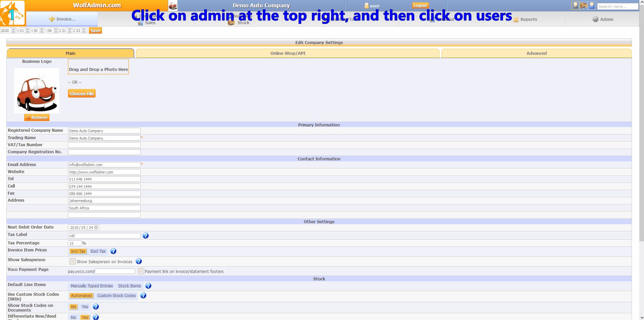644x320 pixels.
Task: Click the year 2020 spinner arrows
Action: tap(13, 31)
